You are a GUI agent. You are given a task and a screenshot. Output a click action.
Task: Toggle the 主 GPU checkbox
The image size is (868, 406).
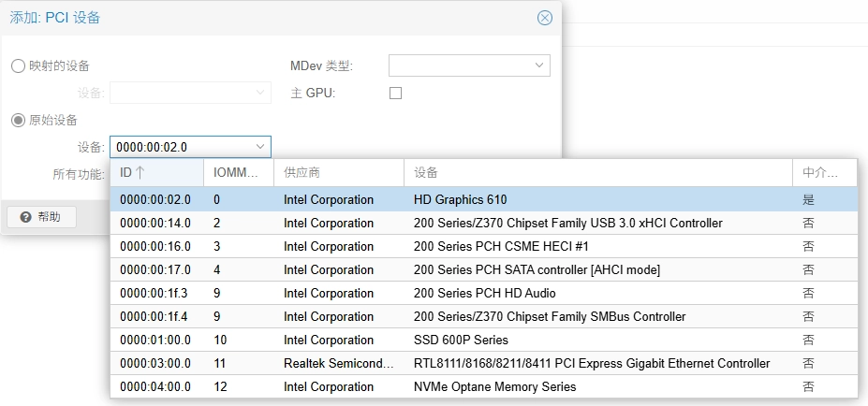[395, 93]
